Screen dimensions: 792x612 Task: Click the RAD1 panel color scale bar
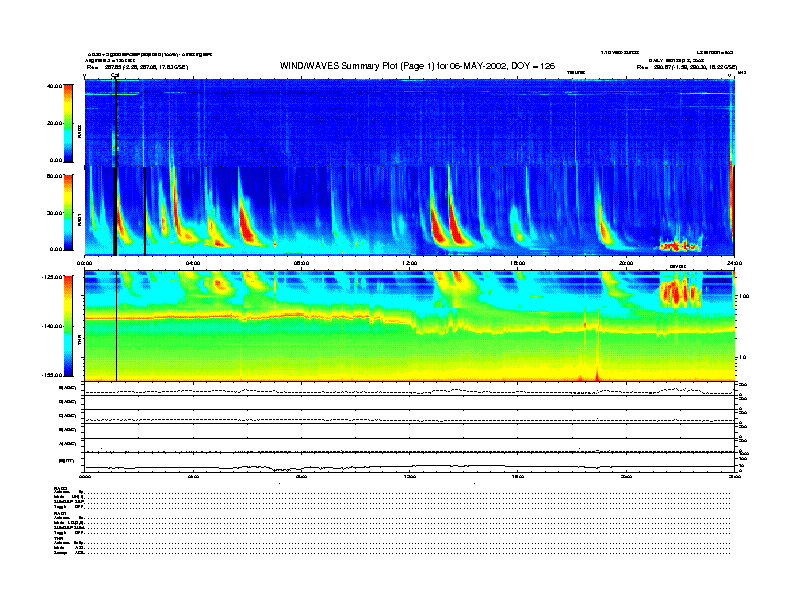pyautogui.click(x=67, y=212)
